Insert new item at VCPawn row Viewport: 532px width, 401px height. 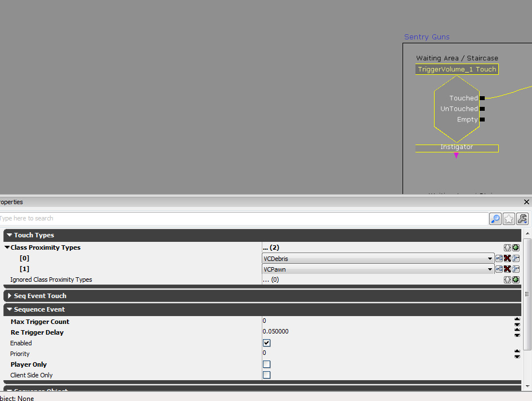point(516,269)
